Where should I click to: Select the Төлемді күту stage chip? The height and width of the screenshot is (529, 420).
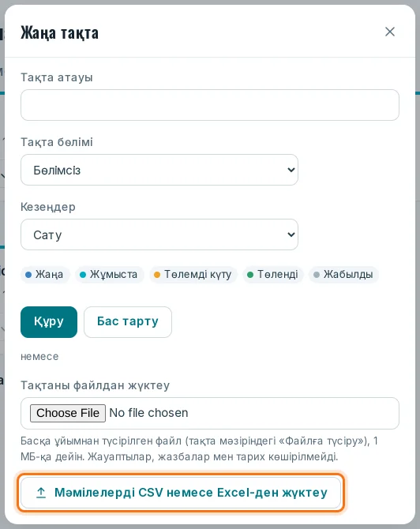[x=193, y=274]
